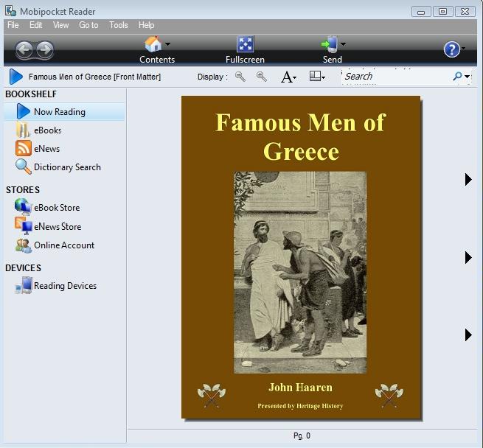Viewport: 483px width, 448px height.
Task: Open the Tools menu
Action: tap(118, 25)
